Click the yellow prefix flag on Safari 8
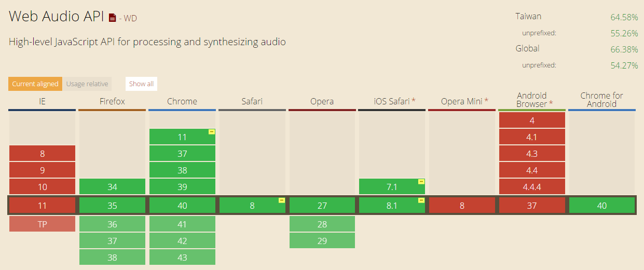 pos(282,200)
